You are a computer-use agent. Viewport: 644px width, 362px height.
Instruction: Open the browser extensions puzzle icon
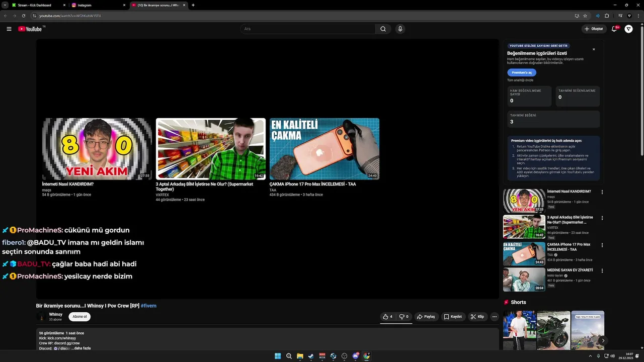coord(607,16)
